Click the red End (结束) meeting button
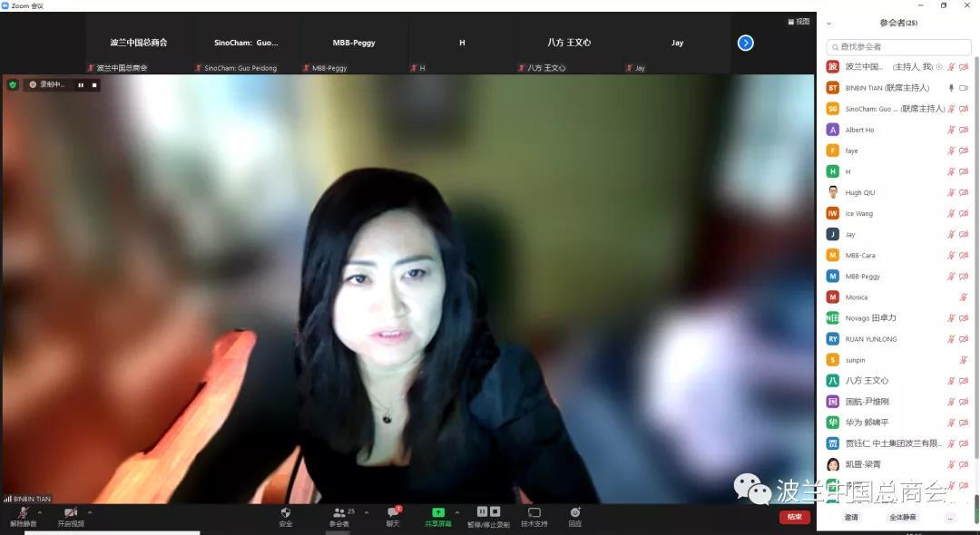 tap(794, 517)
